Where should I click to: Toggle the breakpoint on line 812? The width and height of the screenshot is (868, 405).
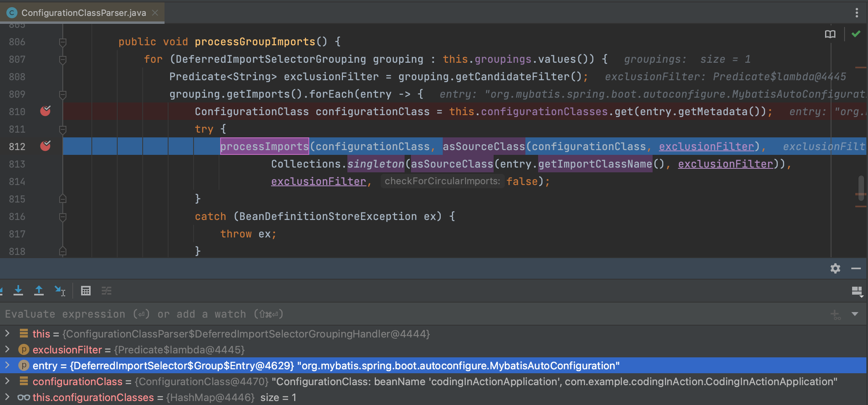point(46,146)
